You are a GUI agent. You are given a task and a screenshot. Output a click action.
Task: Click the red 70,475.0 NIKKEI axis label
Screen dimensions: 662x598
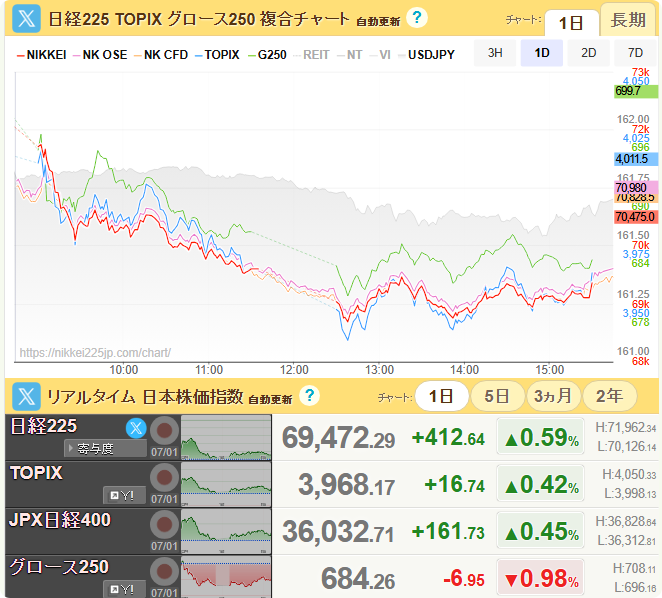(x=636, y=217)
